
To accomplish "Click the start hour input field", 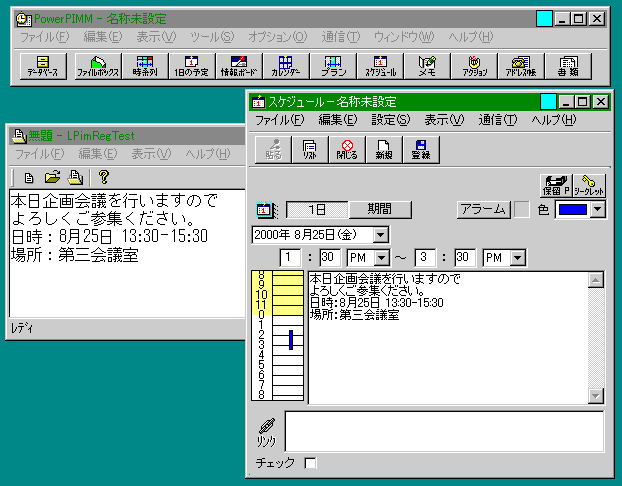I will [x=291, y=258].
